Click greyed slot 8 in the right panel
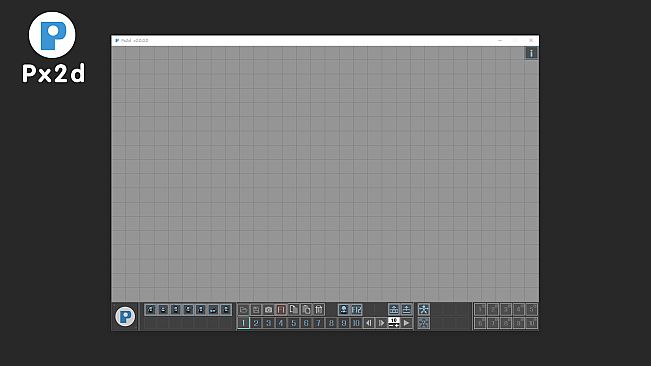The width and height of the screenshot is (651, 366). pyautogui.click(x=506, y=323)
